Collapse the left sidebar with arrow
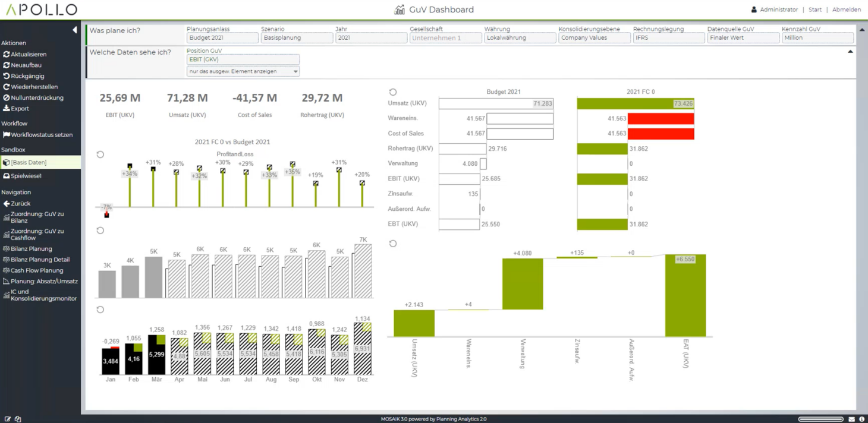The height and width of the screenshot is (423, 868). point(74,30)
